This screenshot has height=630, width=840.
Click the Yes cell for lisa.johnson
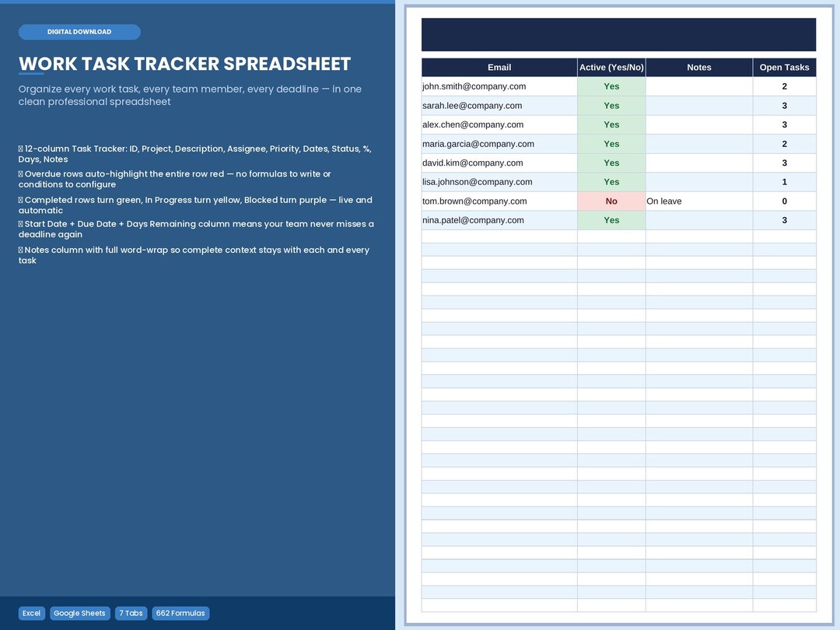click(x=611, y=182)
